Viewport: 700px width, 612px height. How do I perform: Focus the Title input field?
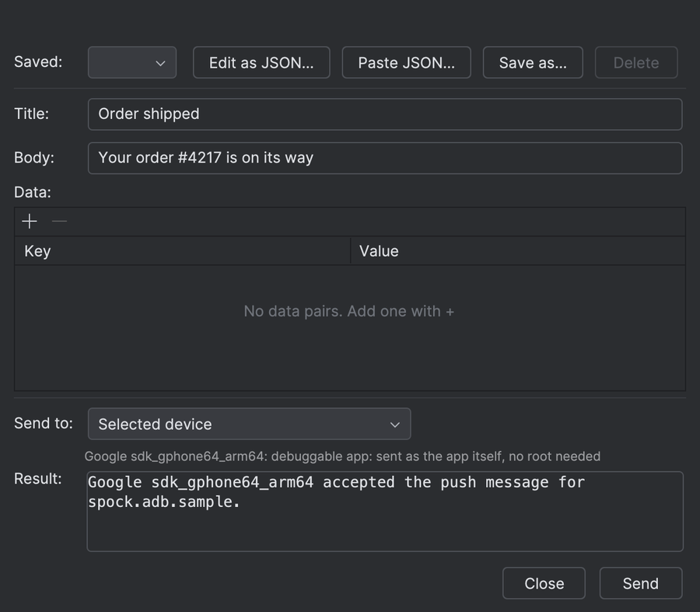click(x=385, y=114)
